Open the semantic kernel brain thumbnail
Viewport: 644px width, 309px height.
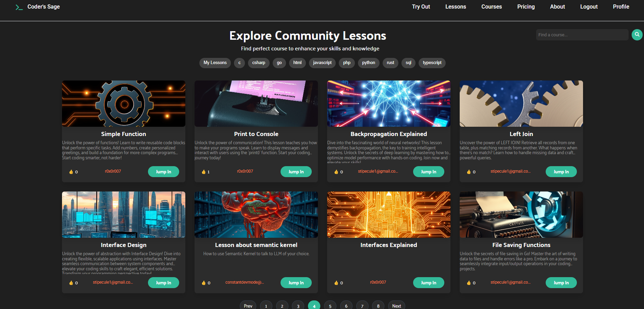pos(256,214)
